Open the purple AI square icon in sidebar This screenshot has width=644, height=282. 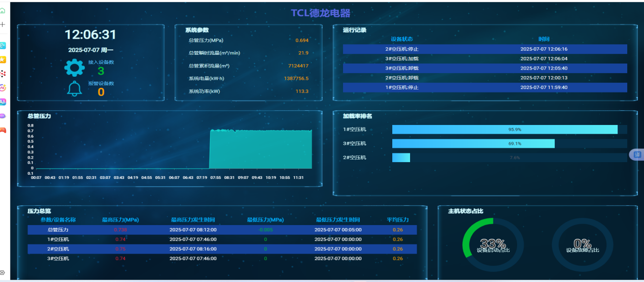tap(3, 102)
